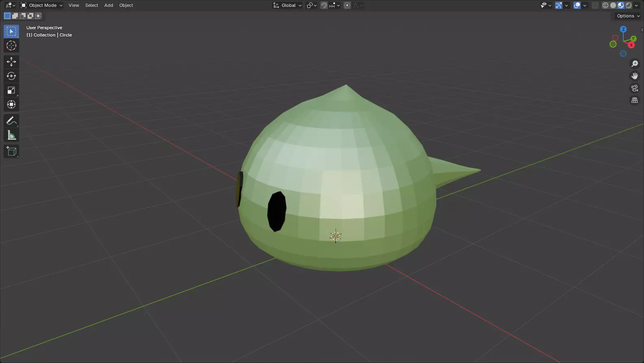Choose the Annotate pencil tool
644x363 pixels.
click(11, 121)
